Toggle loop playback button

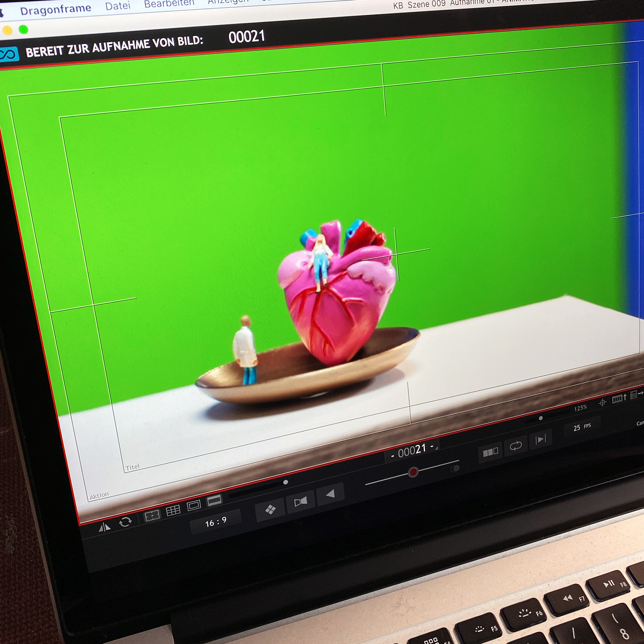[x=516, y=446]
